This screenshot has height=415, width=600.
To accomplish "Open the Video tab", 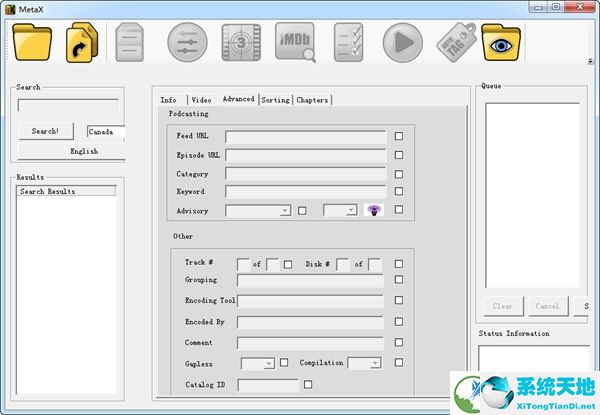I will 201,100.
